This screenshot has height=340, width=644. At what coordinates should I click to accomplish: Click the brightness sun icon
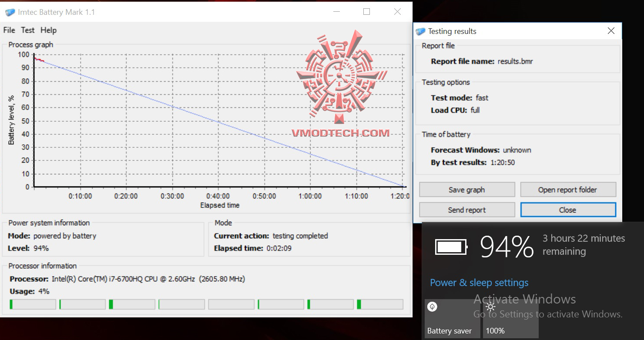pyautogui.click(x=490, y=307)
